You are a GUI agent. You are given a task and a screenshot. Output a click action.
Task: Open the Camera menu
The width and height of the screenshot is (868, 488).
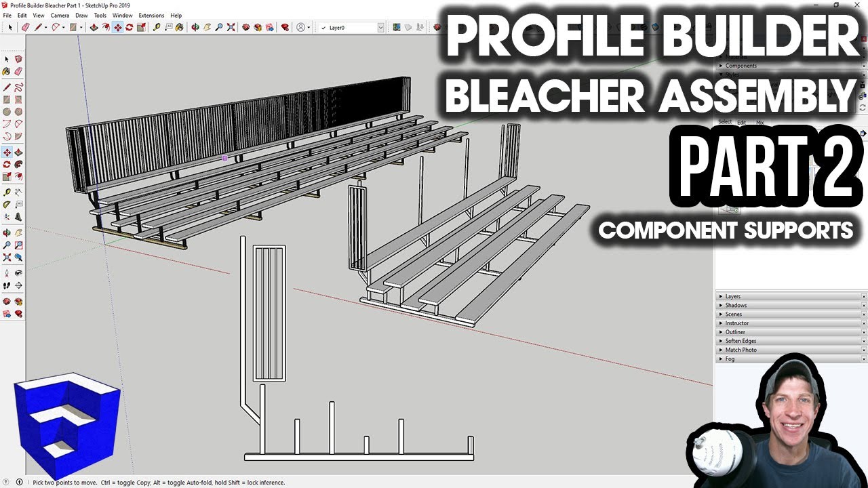click(60, 15)
